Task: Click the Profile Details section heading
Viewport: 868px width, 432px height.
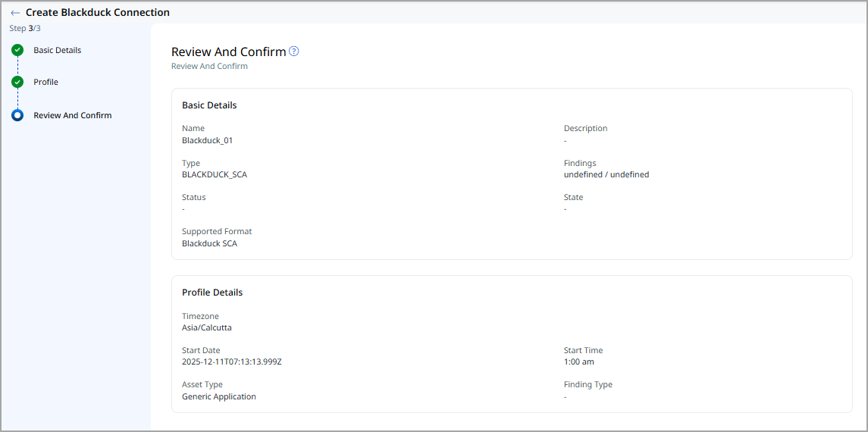Action: point(212,292)
